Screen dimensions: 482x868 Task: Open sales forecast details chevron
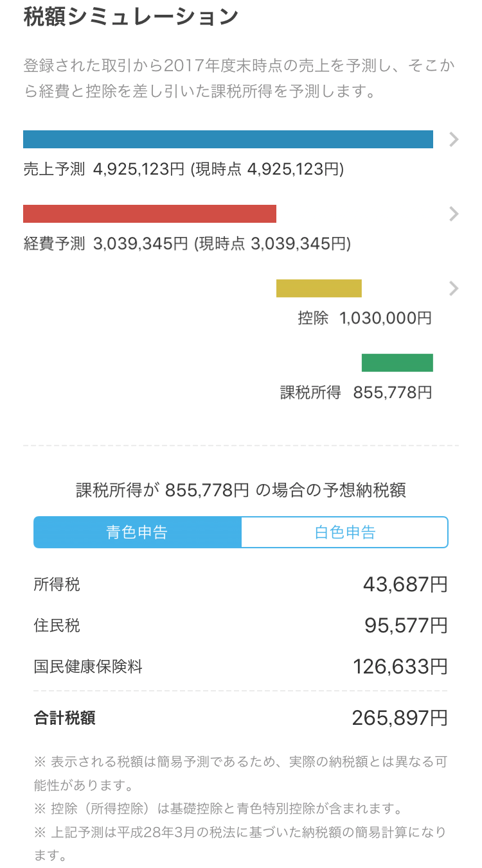click(454, 139)
